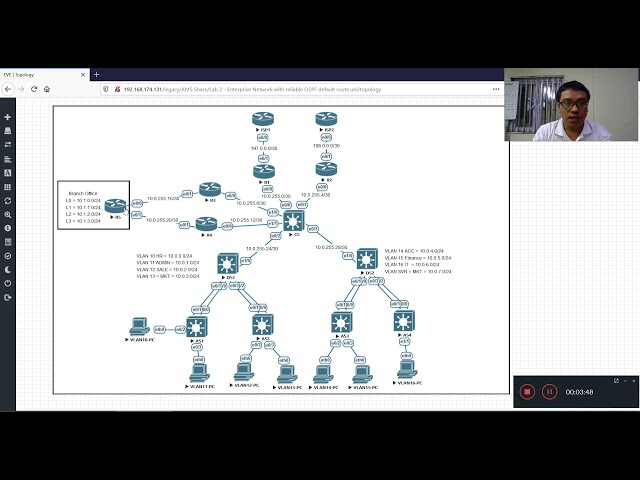Click the L0 = 10.1.0.0/24 loopback text

click(83, 201)
